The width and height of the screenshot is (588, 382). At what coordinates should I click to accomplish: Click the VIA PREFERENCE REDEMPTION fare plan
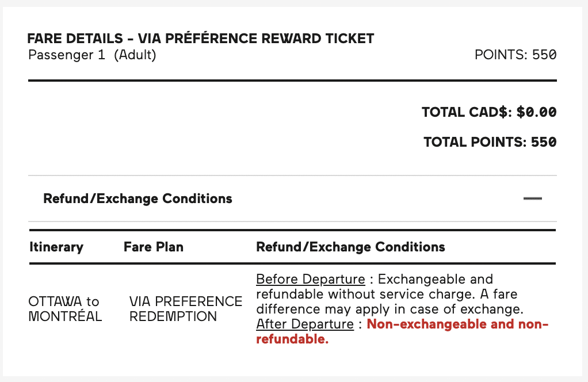(185, 309)
